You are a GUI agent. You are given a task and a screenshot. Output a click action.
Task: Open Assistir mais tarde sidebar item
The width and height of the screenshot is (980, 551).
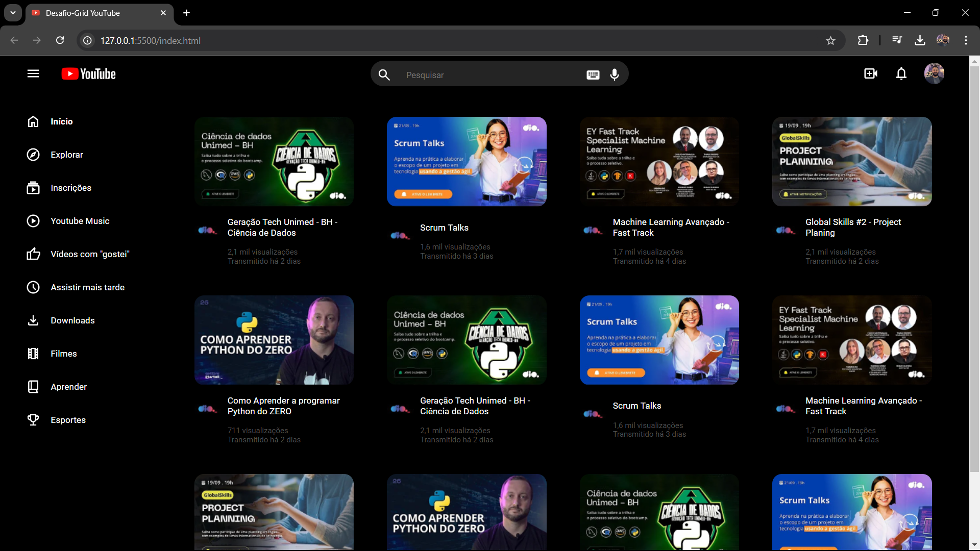tap(87, 287)
